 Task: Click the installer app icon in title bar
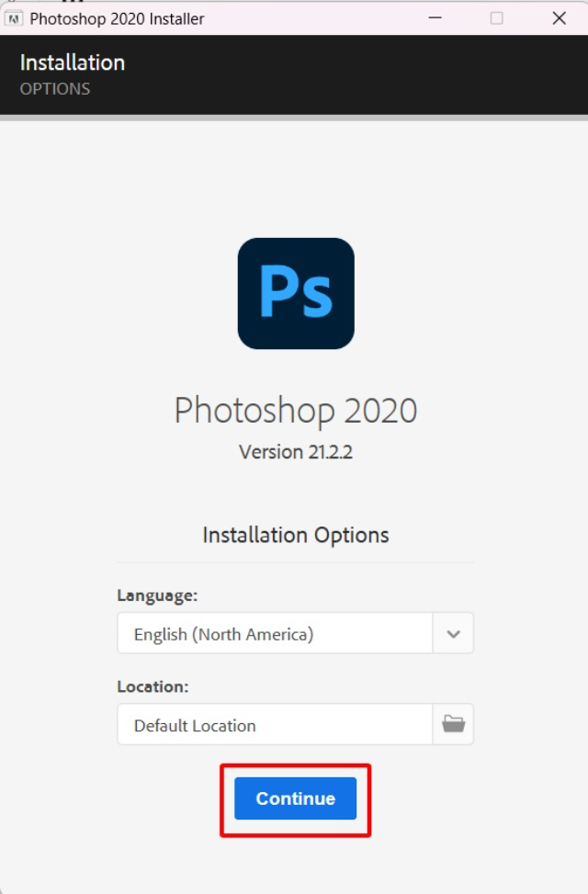(x=13, y=17)
